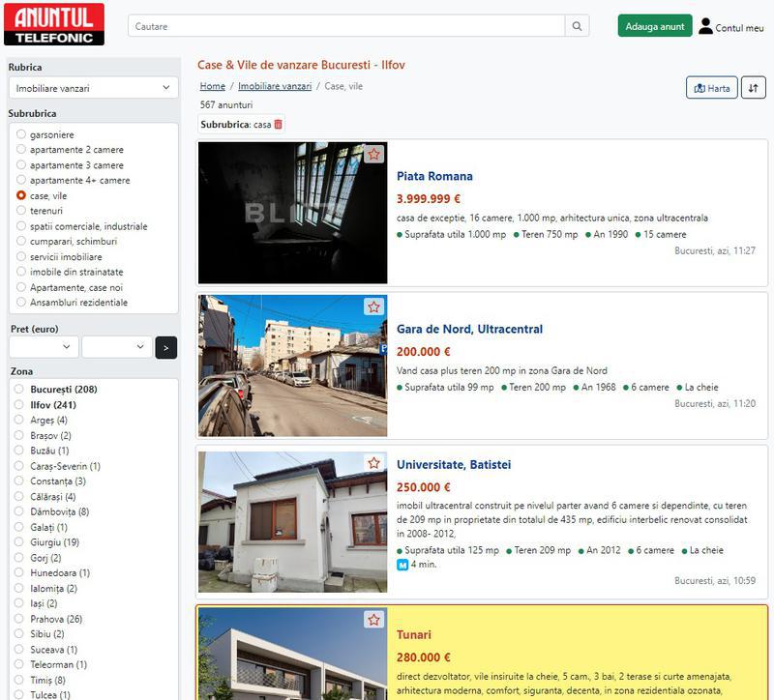Focus the Cautare search field
The width and height of the screenshot is (774, 700).
pyautogui.click(x=346, y=26)
